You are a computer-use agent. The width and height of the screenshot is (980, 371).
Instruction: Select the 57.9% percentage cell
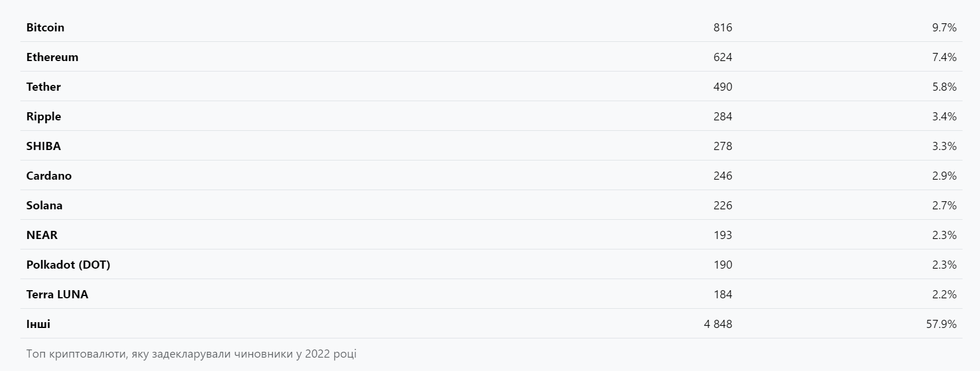point(941,324)
